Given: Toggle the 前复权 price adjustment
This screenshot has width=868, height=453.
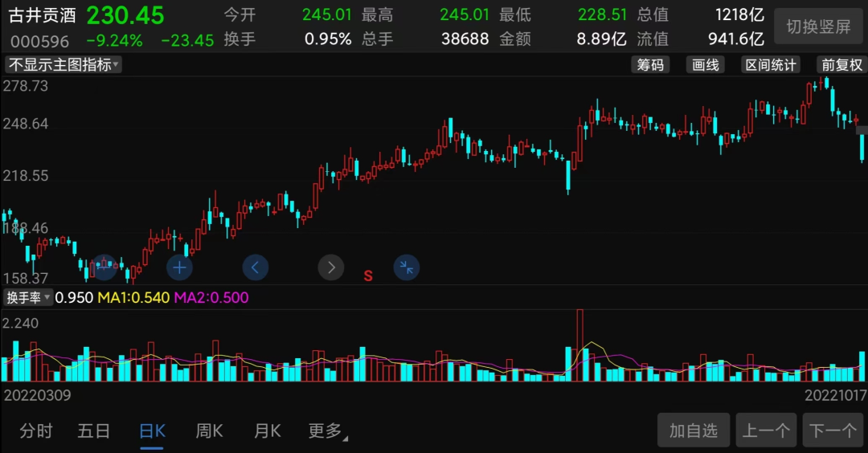Looking at the screenshot, I should [841, 65].
